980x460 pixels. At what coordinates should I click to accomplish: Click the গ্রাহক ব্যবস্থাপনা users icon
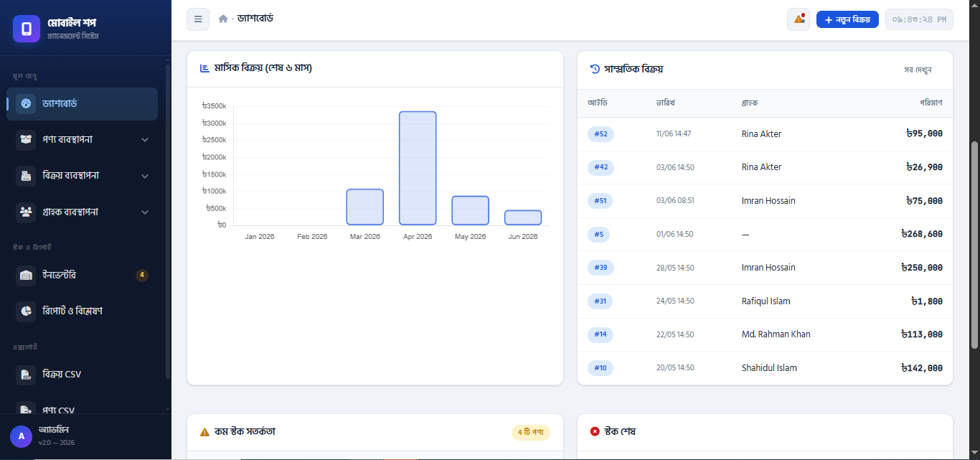click(26, 212)
